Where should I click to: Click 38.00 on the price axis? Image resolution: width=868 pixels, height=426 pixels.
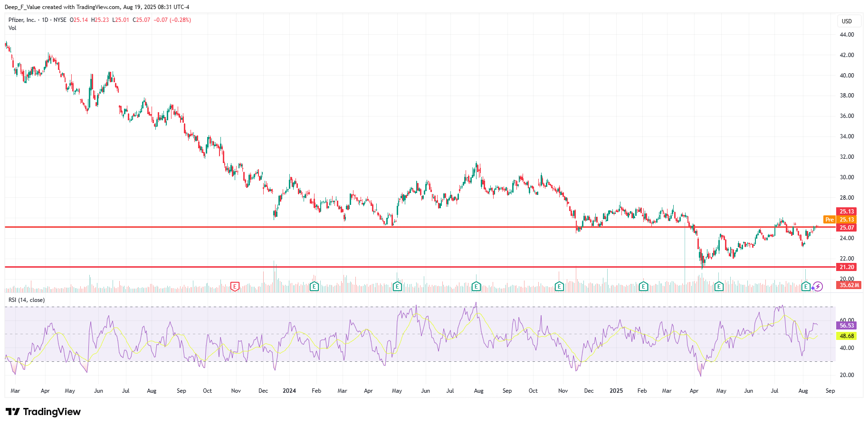coord(847,96)
